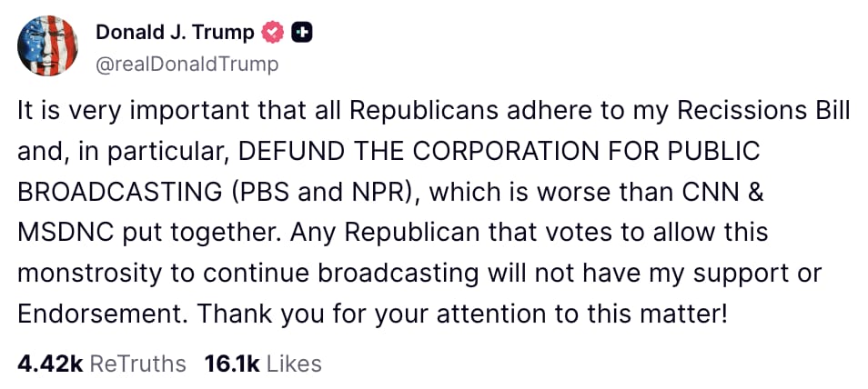
Task: Open the ReTruths label list
Action: click(137, 364)
